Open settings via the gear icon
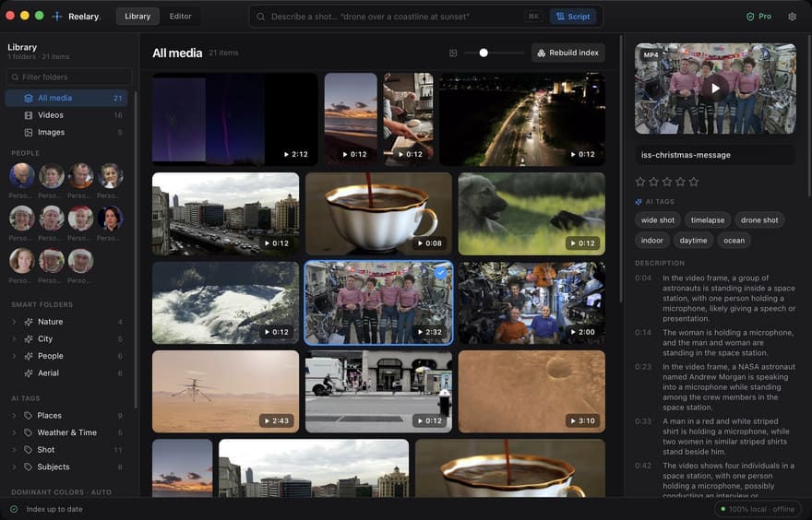 coord(792,17)
